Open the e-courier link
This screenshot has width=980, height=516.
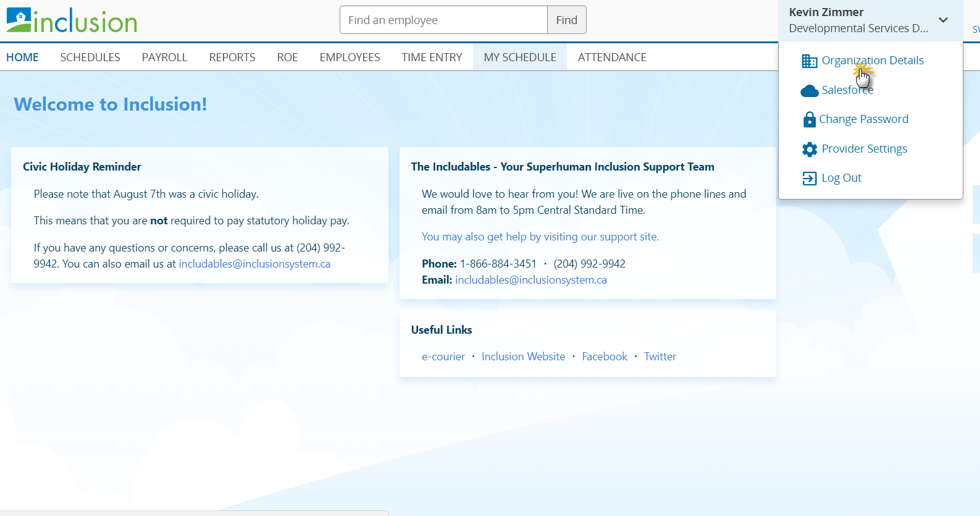[443, 357]
